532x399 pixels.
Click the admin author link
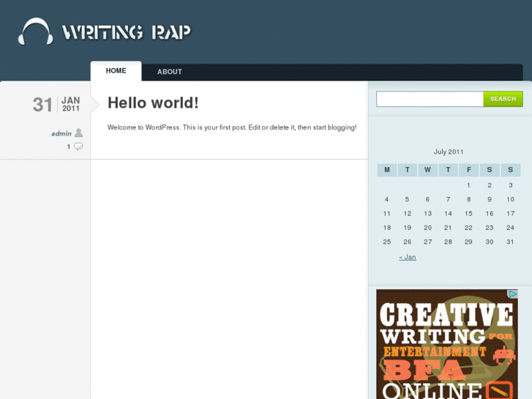pyautogui.click(x=61, y=133)
